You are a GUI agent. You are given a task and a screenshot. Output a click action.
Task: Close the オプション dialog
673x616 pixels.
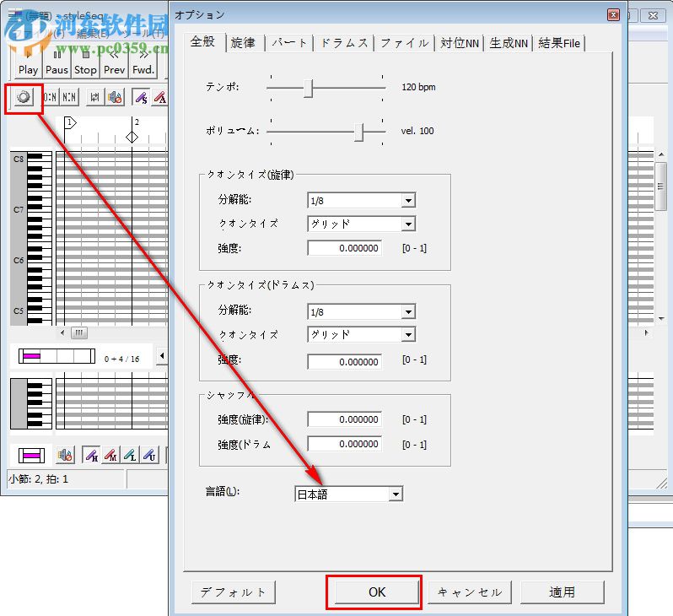click(613, 15)
